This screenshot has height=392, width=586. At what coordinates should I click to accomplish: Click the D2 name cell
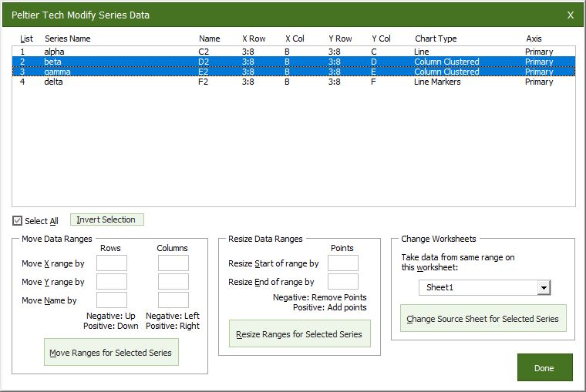204,62
